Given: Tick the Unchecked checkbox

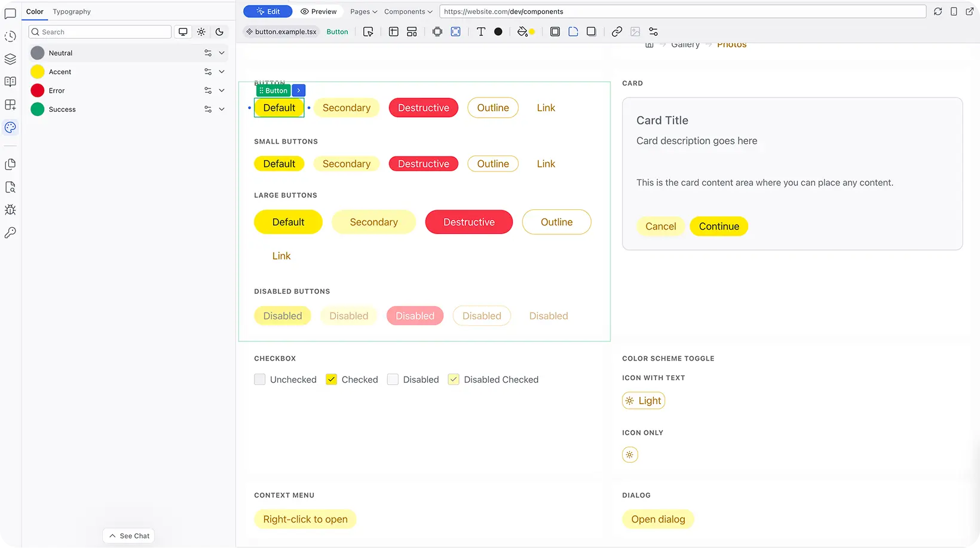Looking at the screenshot, I should point(259,380).
